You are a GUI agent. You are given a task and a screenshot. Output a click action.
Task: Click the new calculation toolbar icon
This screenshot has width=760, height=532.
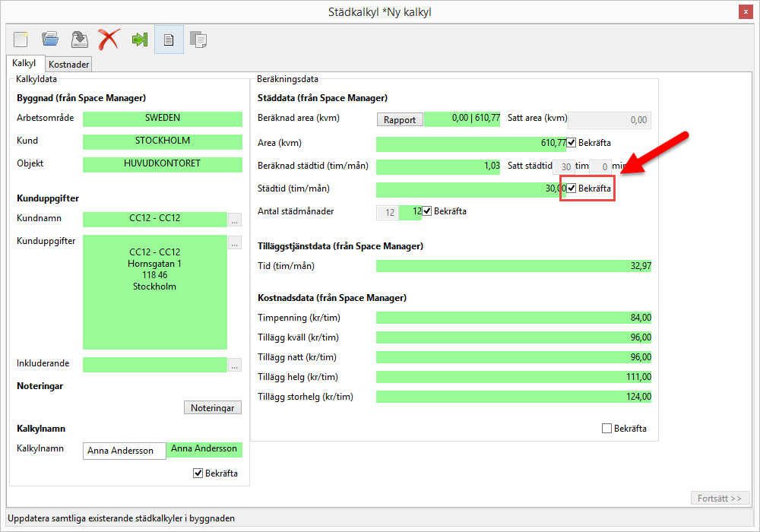pos(21,39)
